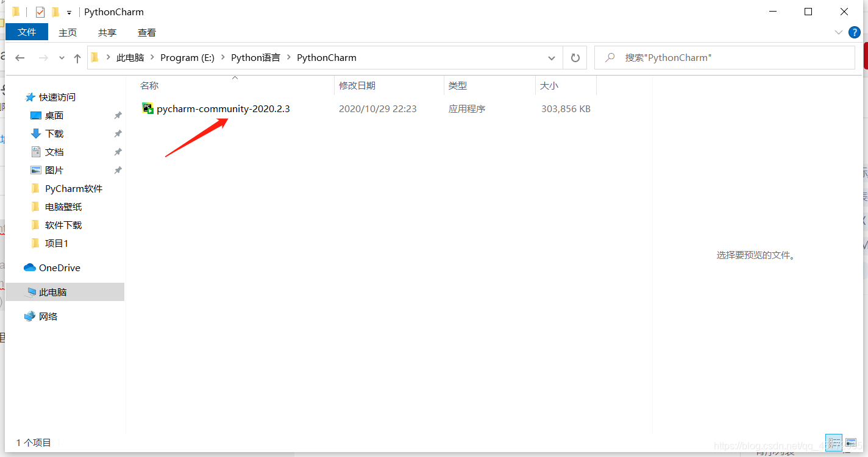Click the search box for PythonCharm

725,58
